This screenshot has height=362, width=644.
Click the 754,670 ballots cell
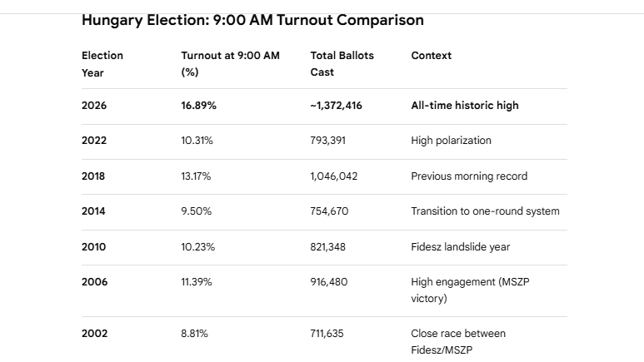(x=329, y=211)
